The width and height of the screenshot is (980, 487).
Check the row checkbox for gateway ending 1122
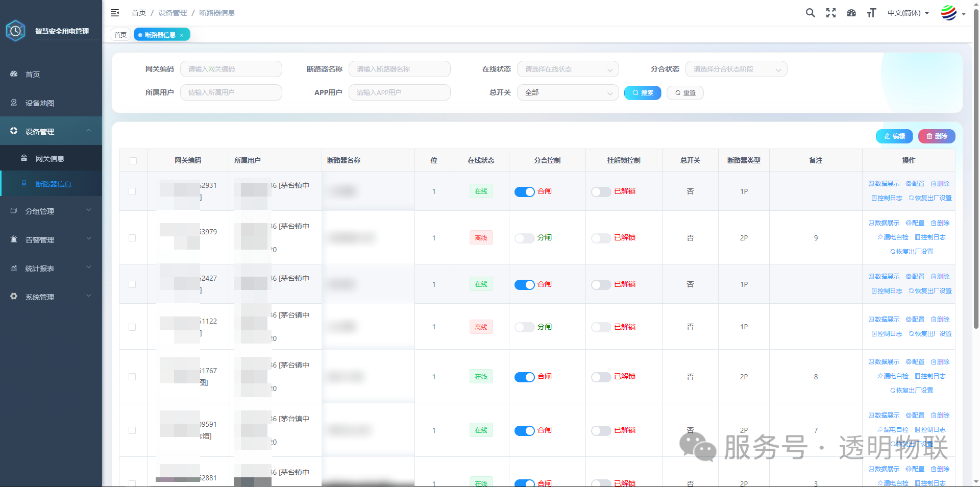(132, 327)
